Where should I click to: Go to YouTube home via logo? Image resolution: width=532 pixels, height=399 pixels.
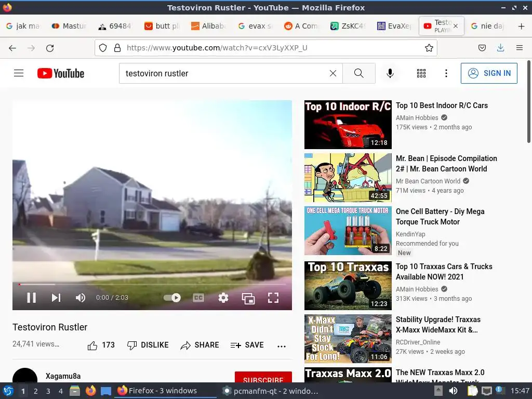[61, 73]
